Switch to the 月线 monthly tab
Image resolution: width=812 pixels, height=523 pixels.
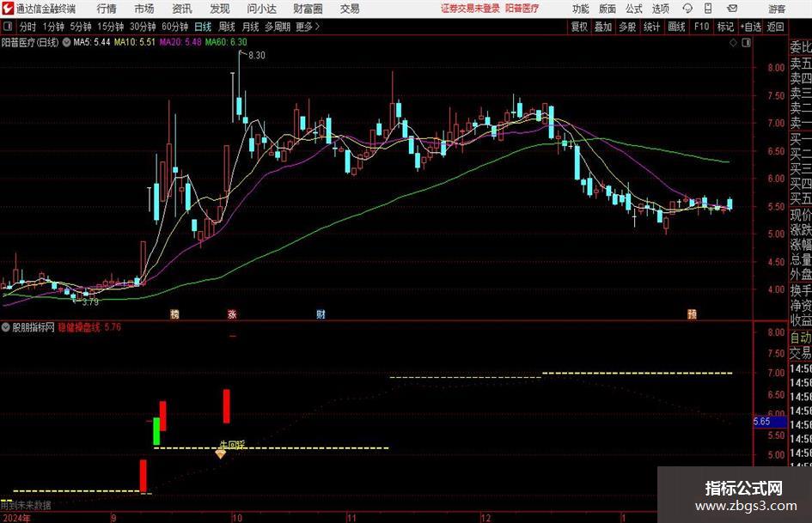251,27
